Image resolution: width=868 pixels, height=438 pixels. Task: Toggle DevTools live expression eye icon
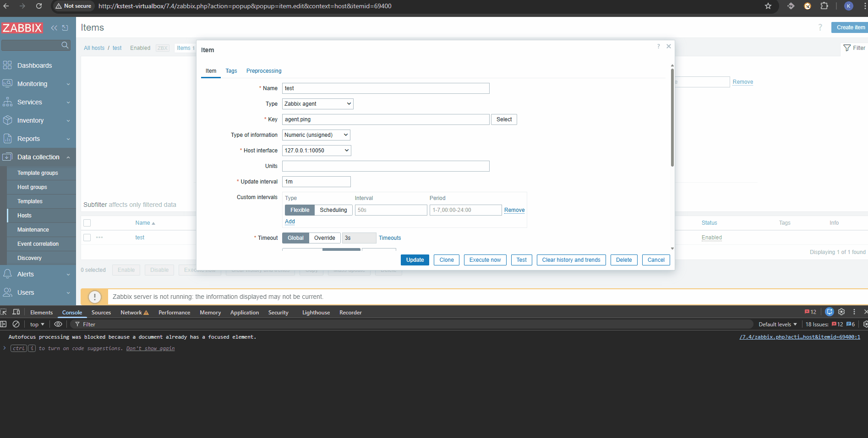(58, 324)
